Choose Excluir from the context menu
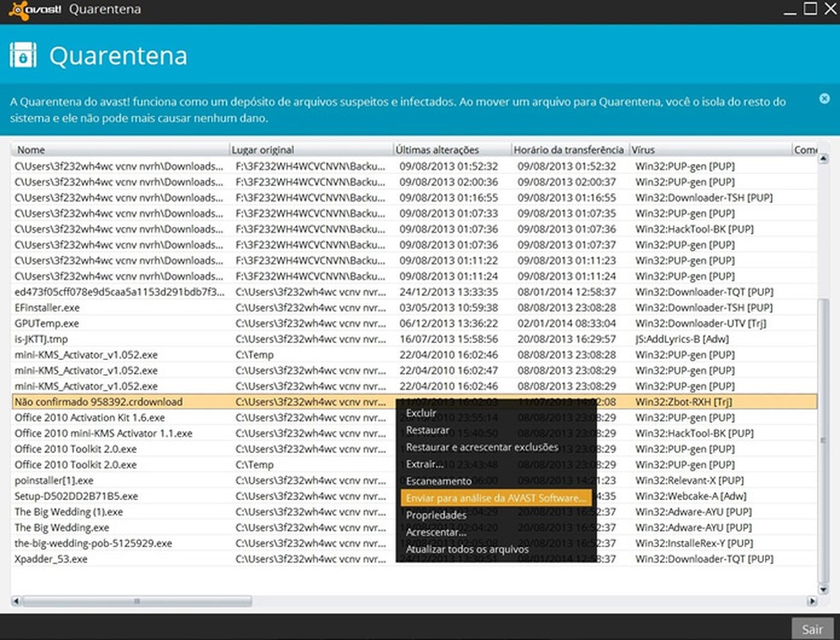 421,413
